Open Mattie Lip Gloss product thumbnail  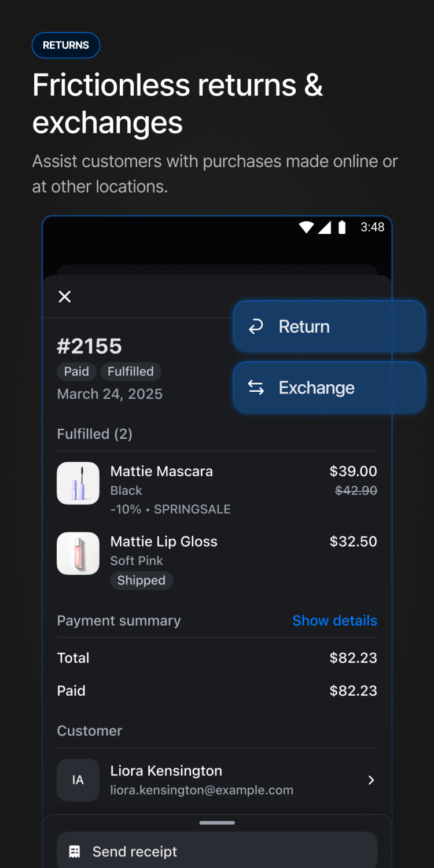click(x=78, y=553)
